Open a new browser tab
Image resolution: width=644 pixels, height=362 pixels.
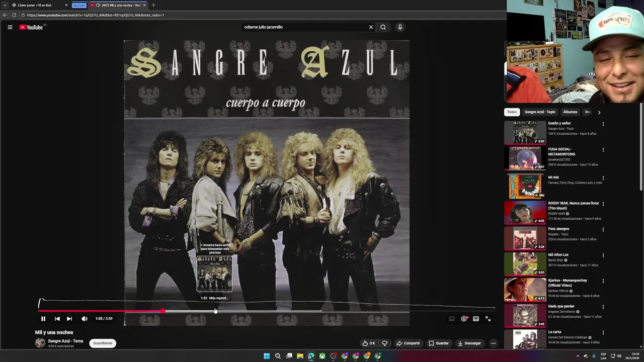tap(153, 5)
